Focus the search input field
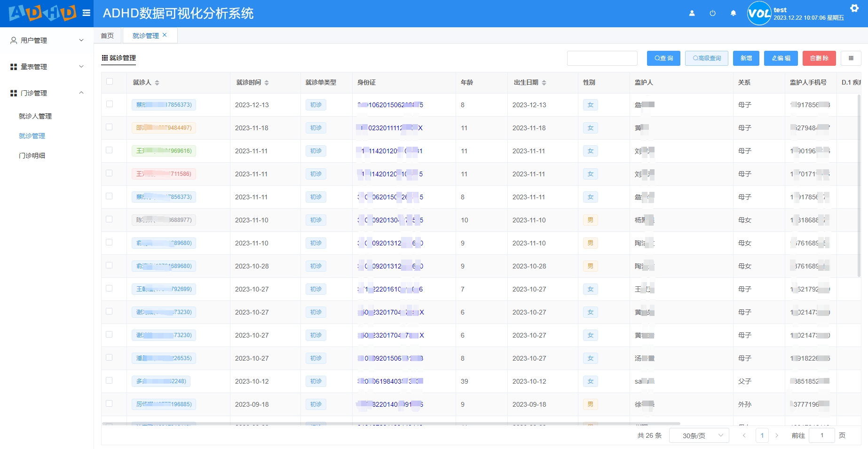Image resolution: width=868 pixels, height=449 pixels. coord(602,58)
